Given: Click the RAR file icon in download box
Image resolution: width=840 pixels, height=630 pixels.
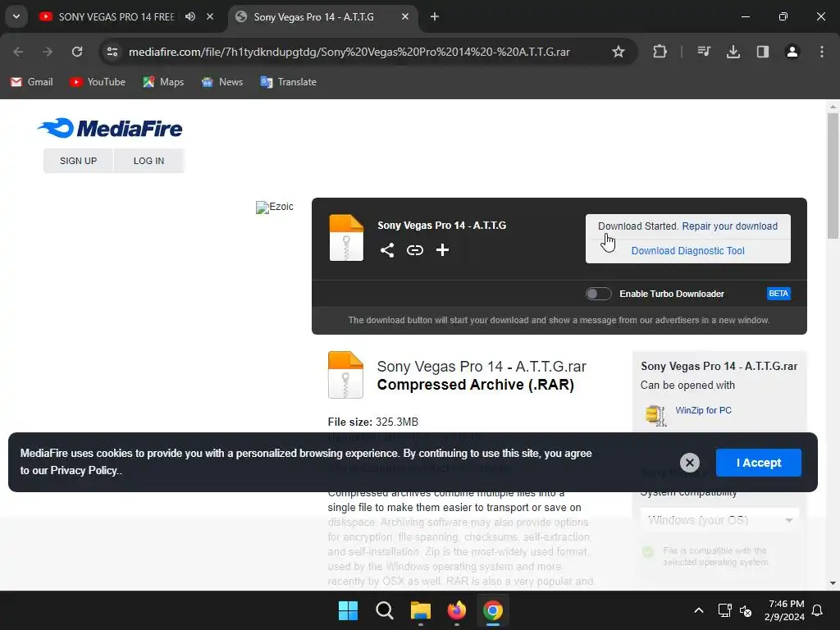Looking at the screenshot, I should [346, 238].
